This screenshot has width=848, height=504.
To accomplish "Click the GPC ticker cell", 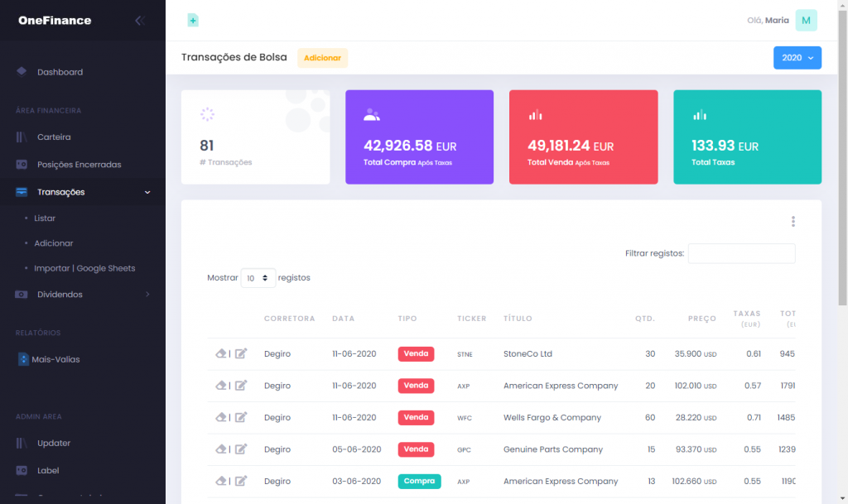I will (464, 450).
